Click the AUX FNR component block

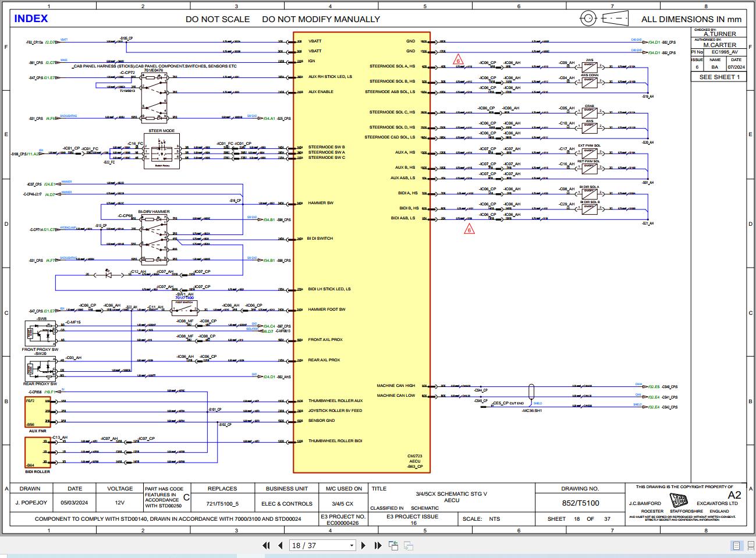[x=37, y=413]
